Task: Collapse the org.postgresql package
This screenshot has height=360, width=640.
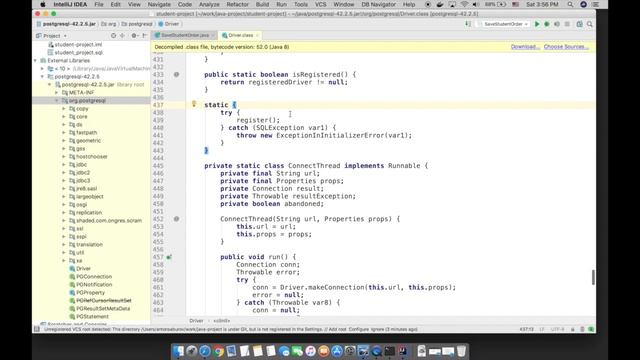Action: click(x=57, y=100)
